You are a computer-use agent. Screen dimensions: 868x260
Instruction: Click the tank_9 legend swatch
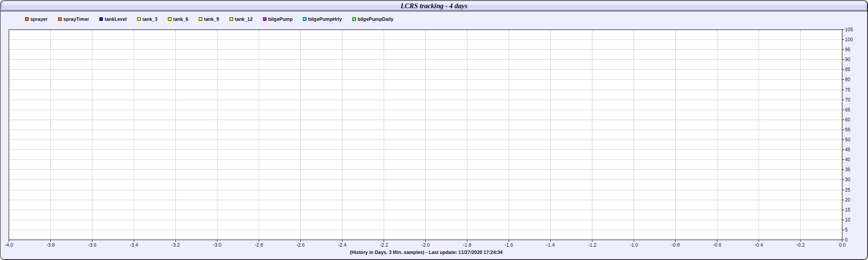tap(201, 19)
